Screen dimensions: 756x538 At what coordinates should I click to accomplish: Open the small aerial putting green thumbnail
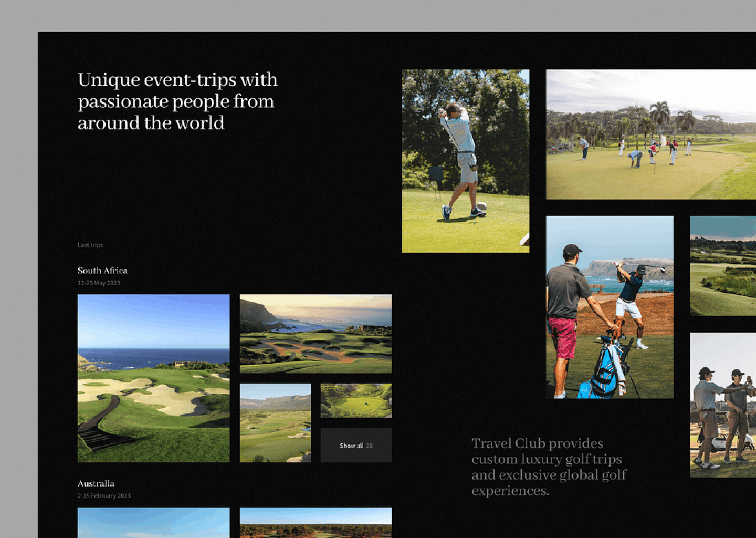coord(356,401)
